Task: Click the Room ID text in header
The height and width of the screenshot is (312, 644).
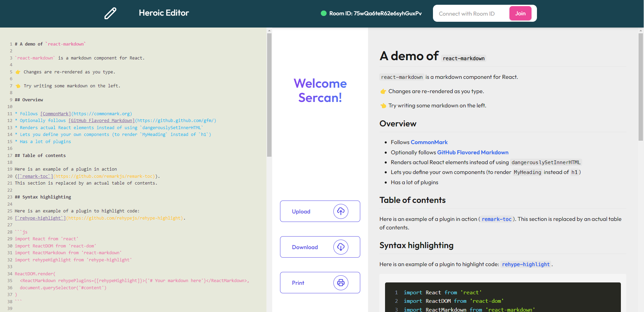Action: (x=375, y=14)
